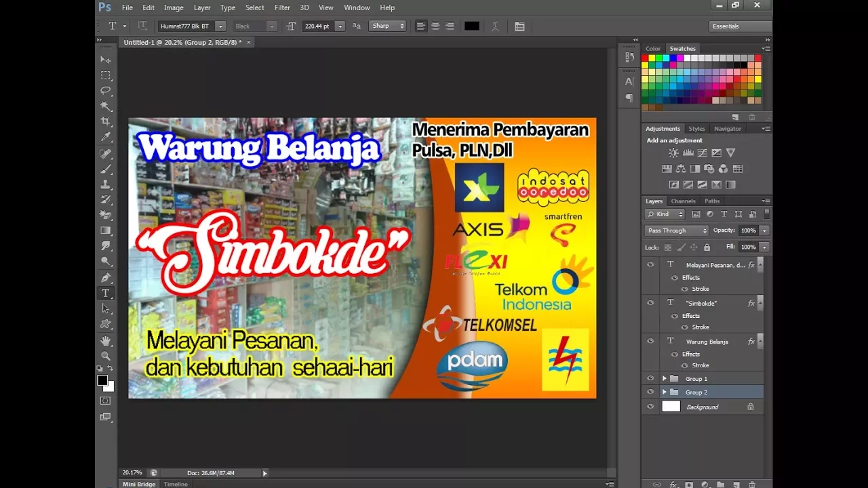Switch to the Styles tab
Image resolution: width=868 pixels, height=488 pixels.
coord(696,129)
